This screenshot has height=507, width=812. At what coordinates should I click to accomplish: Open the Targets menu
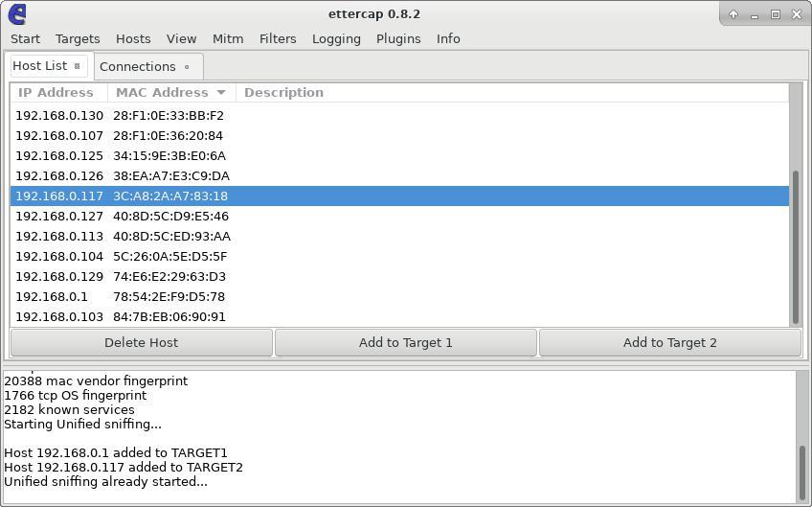click(78, 39)
